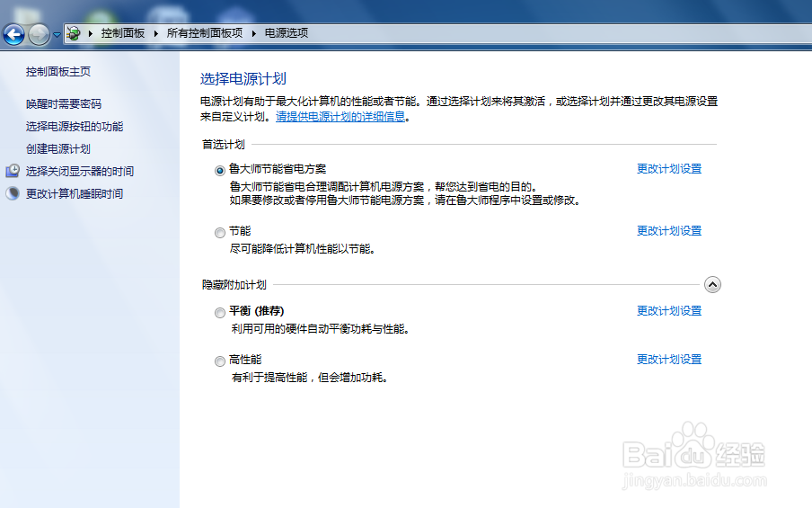
Task: Expand the arrow after 控制面板
Action: [156, 33]
